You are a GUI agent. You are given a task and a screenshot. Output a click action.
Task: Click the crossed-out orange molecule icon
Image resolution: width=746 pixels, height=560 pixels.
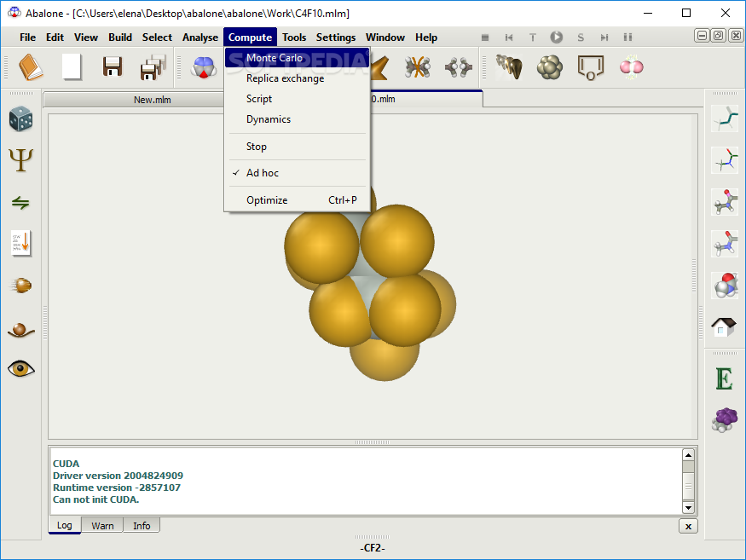[418, 67]
